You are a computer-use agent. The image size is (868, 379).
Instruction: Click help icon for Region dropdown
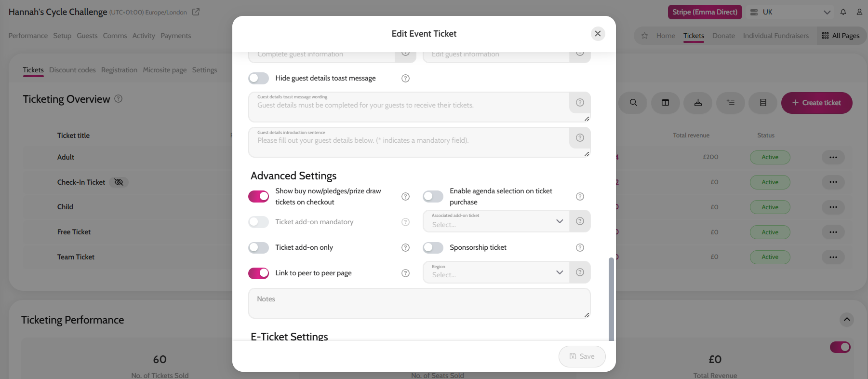(x=580, y=272)
